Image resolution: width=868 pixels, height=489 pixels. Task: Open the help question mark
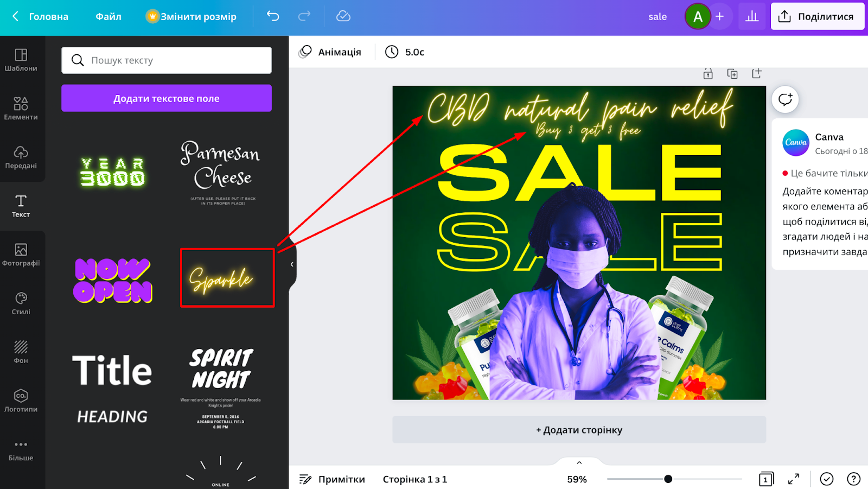pos(854,479)
